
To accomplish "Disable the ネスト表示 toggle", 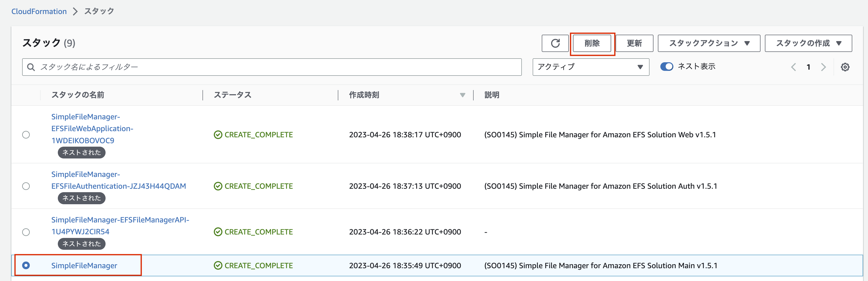I will [667, 66].
